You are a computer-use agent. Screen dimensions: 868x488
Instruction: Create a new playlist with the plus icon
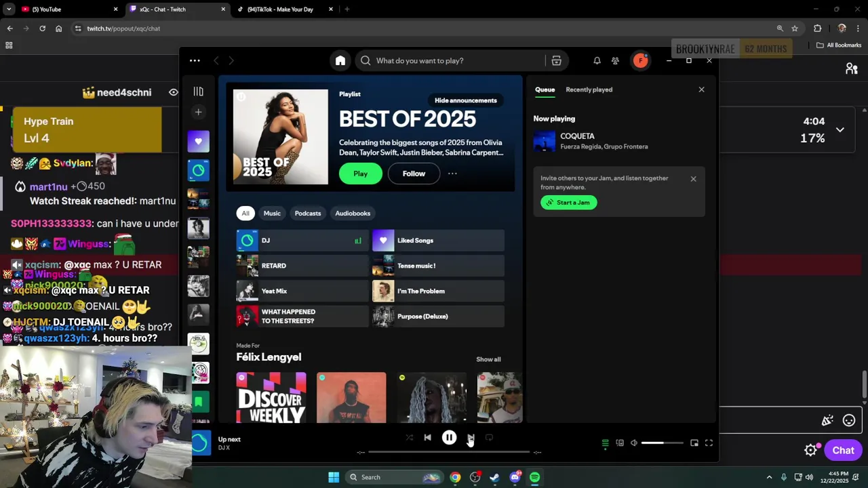pyautogui.click(x=198, y=113)
